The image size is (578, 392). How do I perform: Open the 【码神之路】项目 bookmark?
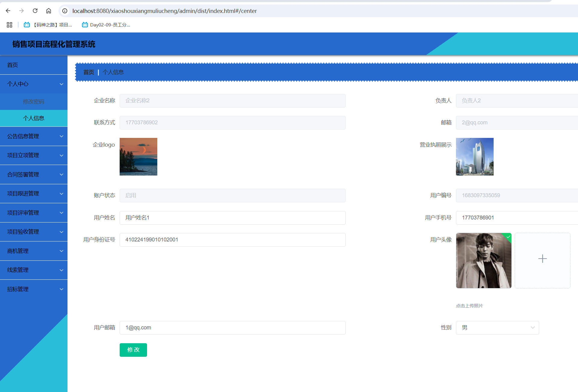point(48,25)
